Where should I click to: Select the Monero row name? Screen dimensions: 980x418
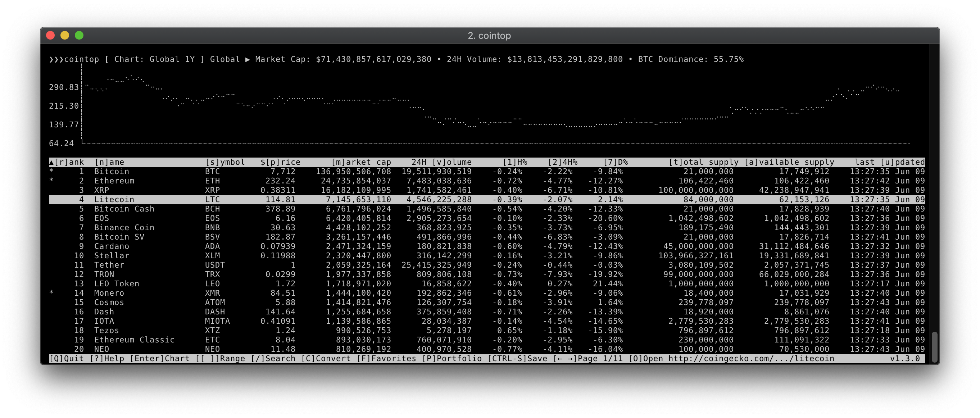click(x=109, y=293)
